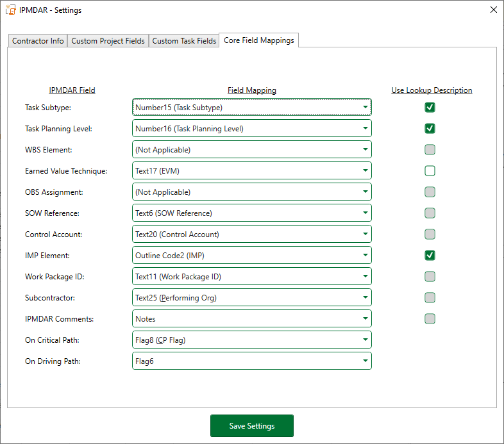
Task: Open the Custom Project Fields tab
Action: (108, 41)
